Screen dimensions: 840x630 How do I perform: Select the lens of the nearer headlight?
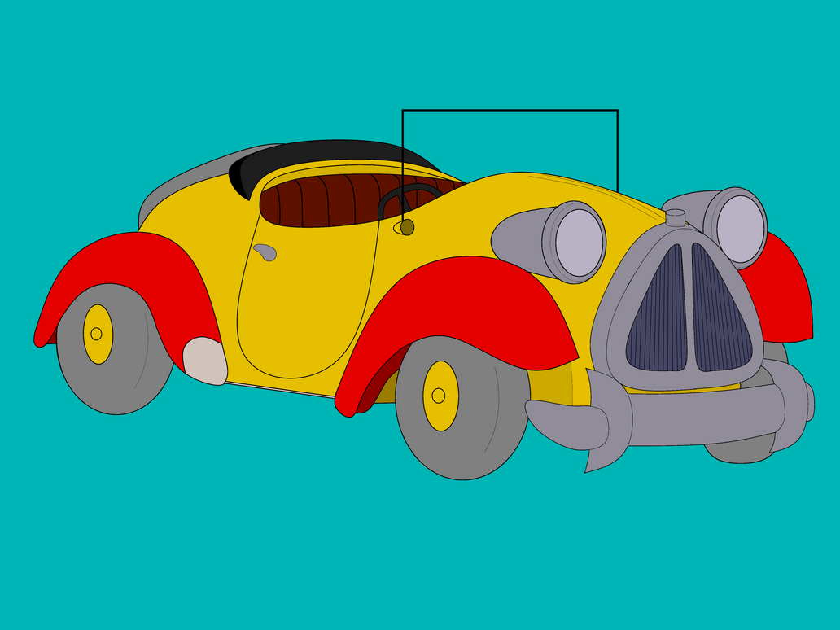(579, 243)
